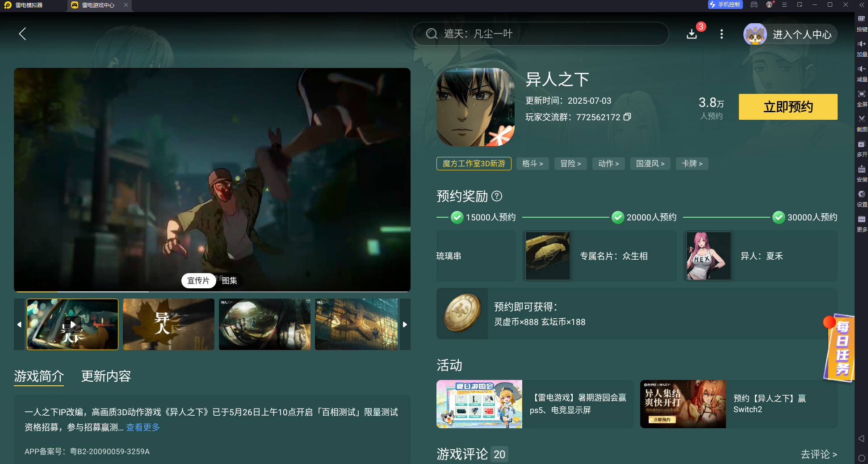This screenshot has width=868, height=464.
Task: Open the title bar hamburger menu
Action: (784, 4)
